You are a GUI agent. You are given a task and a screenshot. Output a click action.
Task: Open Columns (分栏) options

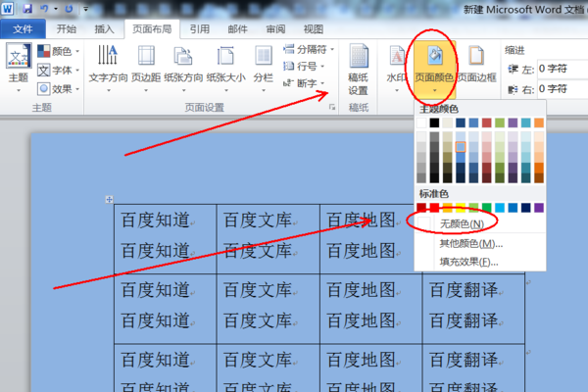[x=264, y=68]
